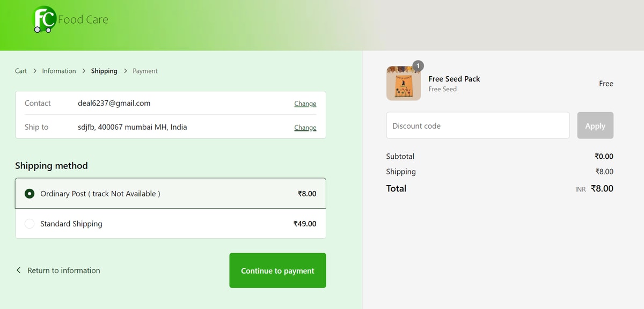Click the Food Care logo icon

coord(44,19)
